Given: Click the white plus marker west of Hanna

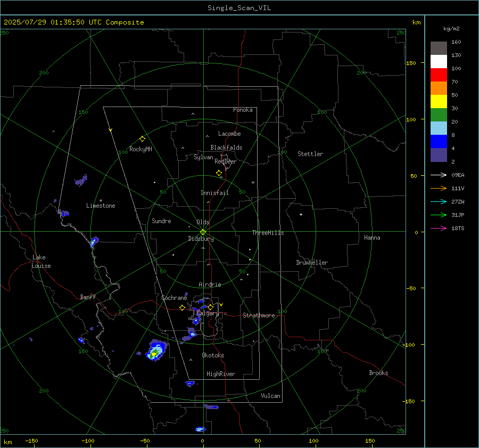Looking at the screenshot, I should point(301,214).
